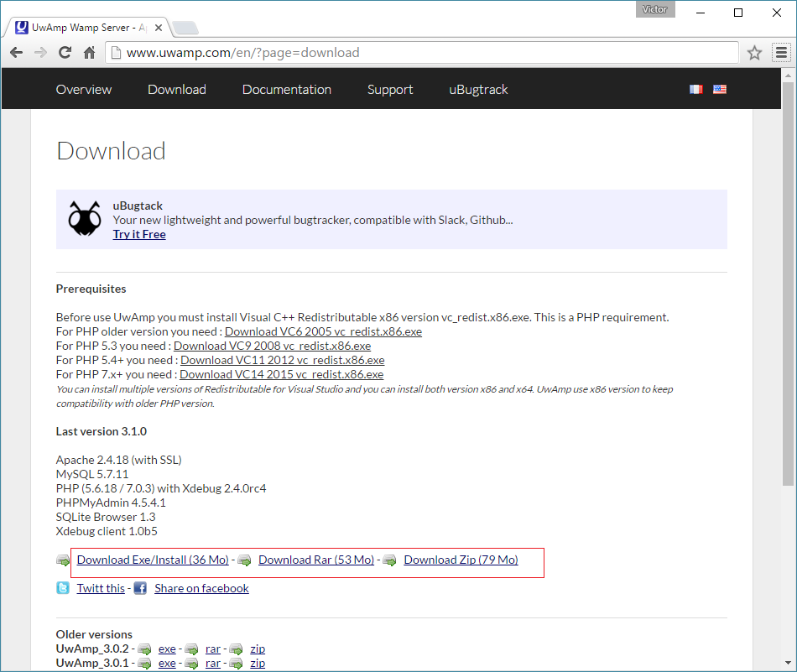Click the Twitter bird icon
The height and width of the screenshot is (672, 797).
coord(63,588)
